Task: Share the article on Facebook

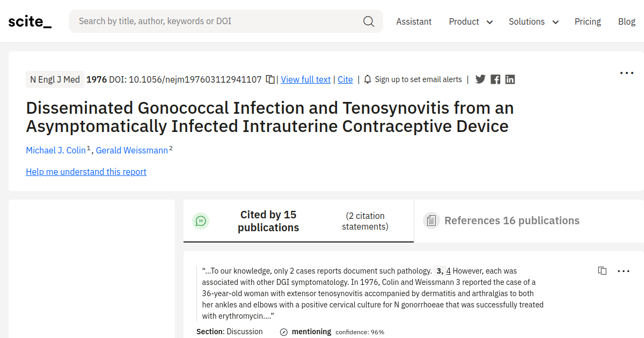Action: coord(495,79)
